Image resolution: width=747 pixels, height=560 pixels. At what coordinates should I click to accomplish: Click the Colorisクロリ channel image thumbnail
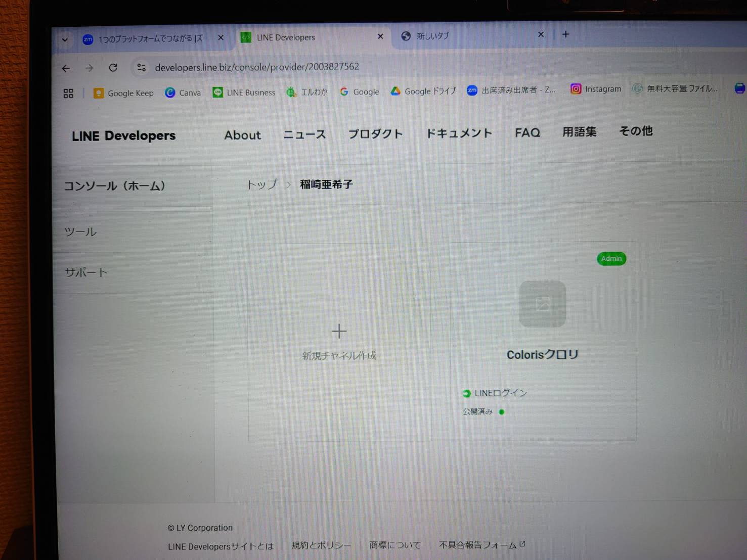(543, 304)
